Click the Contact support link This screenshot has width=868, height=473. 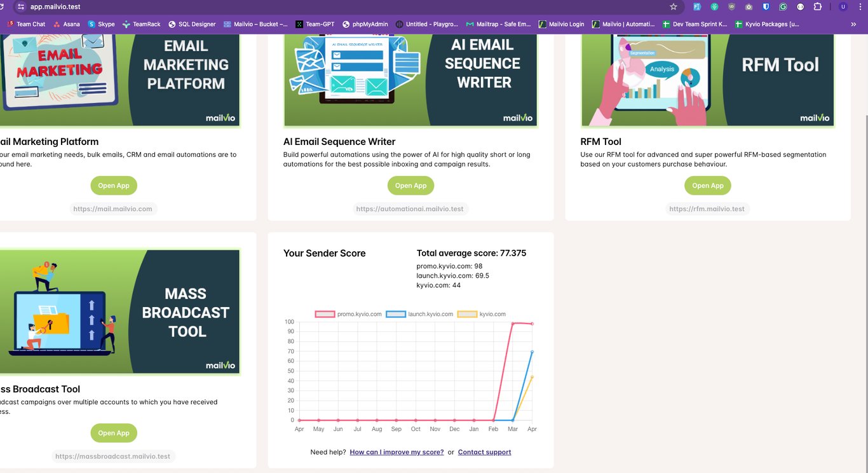click(x=484, y=452)
